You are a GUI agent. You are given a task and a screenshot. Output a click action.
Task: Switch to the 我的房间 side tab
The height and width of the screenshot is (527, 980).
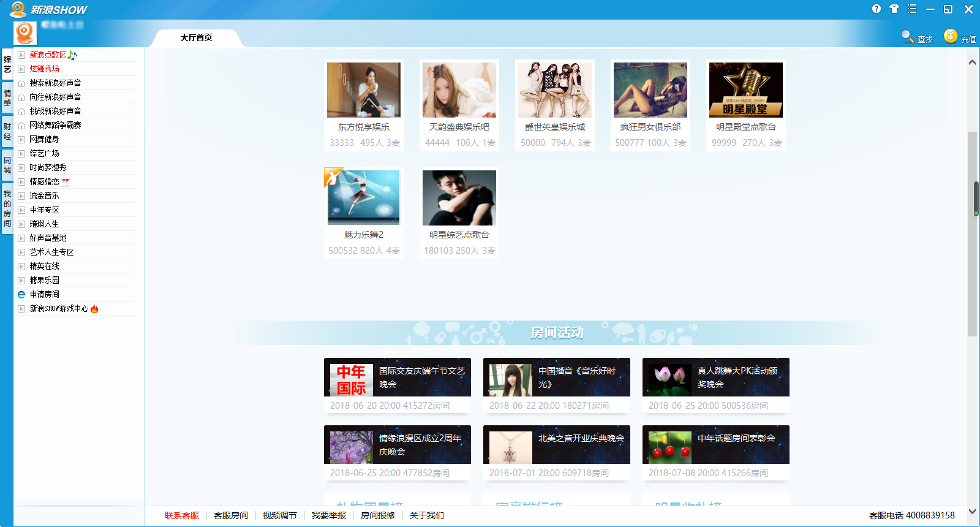pyautogui.click(x=7, y=208)
